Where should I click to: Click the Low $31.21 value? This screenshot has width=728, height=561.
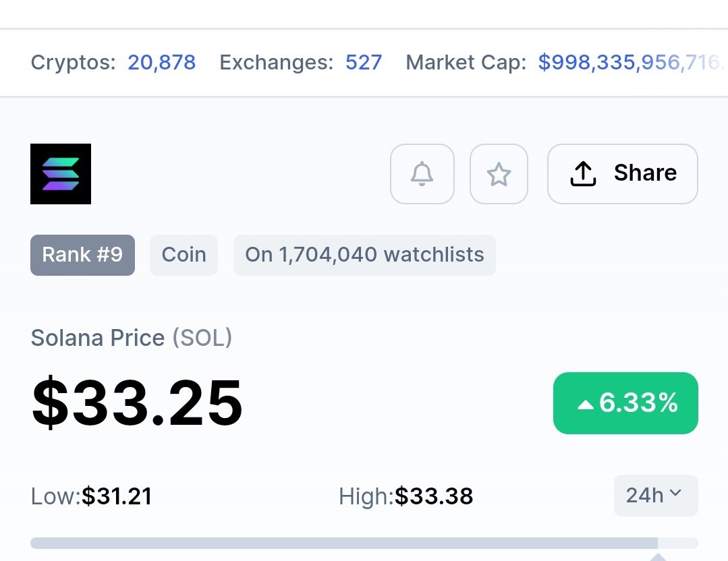pyautogui.click(x=117, y=496)
